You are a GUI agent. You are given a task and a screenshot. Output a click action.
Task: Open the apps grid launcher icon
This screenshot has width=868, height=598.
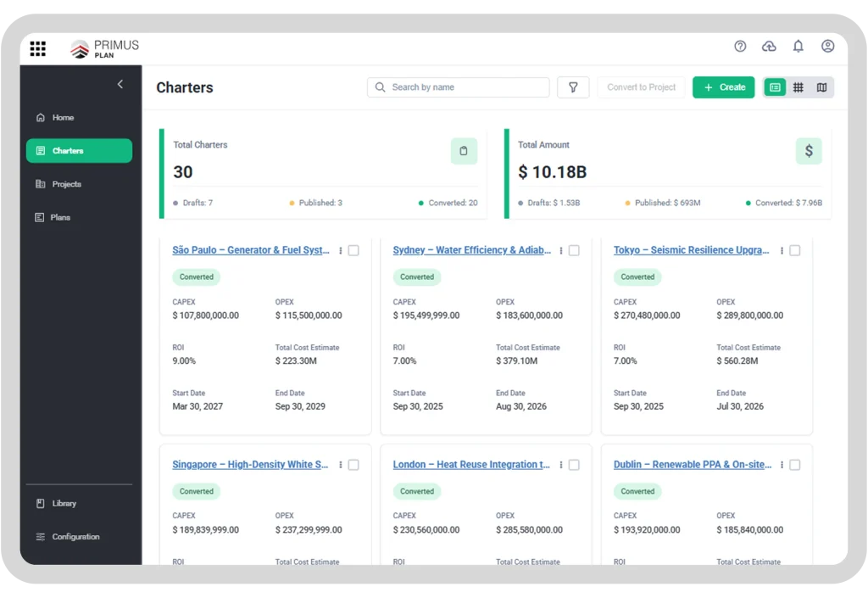point(37,48)
